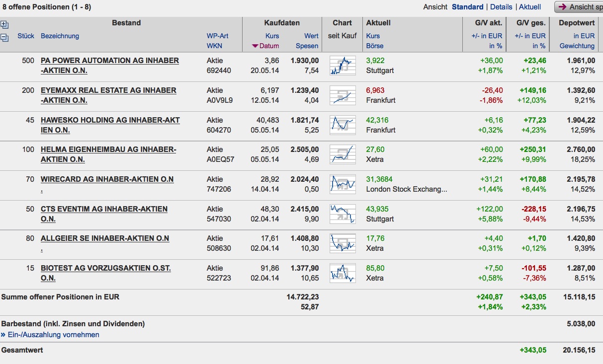The height and width of the screenshot is (364, 603).
Task: Click the collapse-all minus icon
Action: coord(4,37)
